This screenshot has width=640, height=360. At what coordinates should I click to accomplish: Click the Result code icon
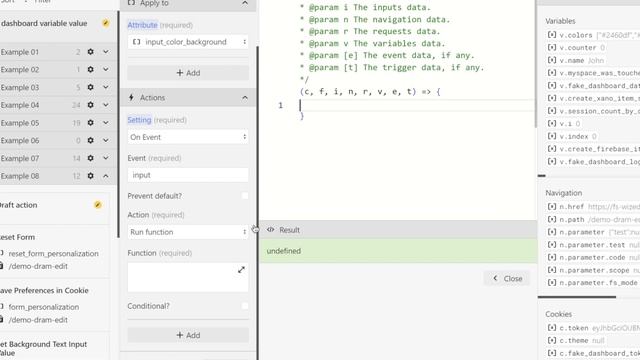(270, 230)
